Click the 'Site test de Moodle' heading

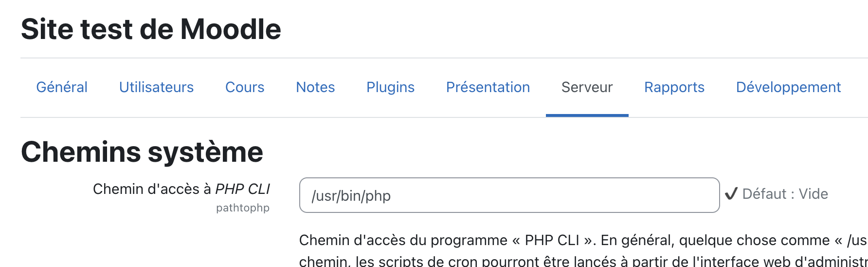(151, 29)
